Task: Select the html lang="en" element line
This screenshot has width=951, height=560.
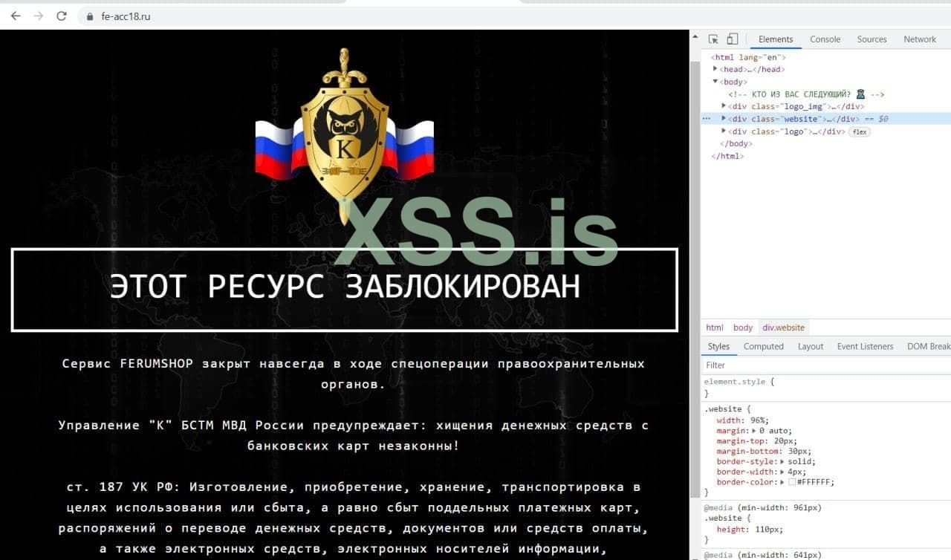Action: click(748, 57)
